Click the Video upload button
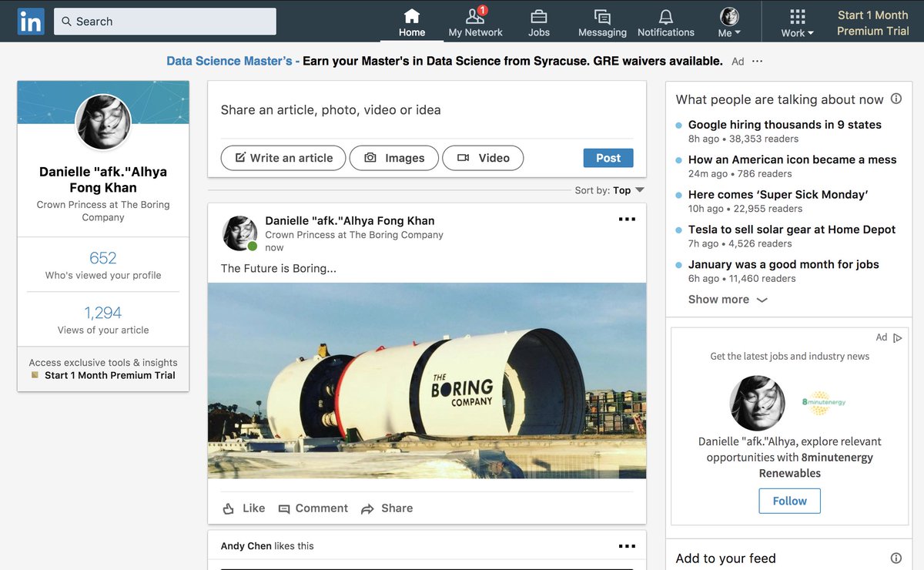Viewport: 924px width, 570px height. (483, 158)
